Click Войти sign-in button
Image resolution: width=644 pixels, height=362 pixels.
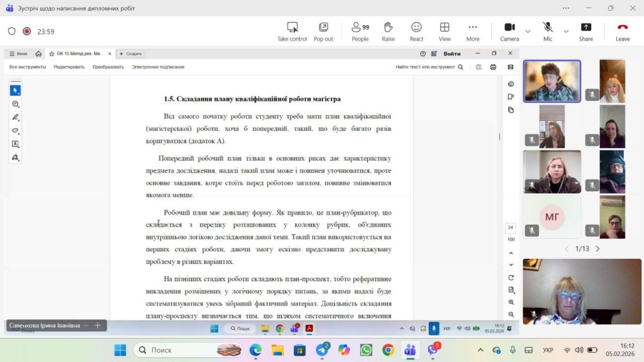pos(452,54)
